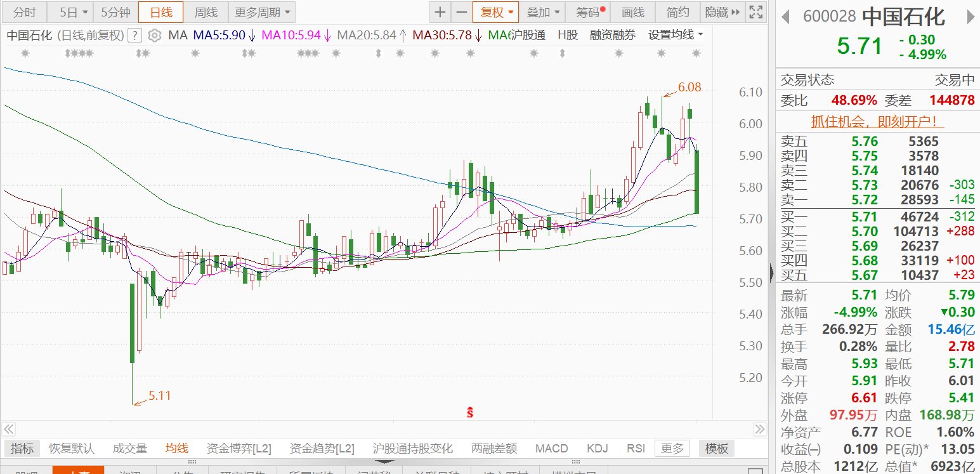This screenshot has height=474, width=980.
Task: Click the zoom in plus icon
Action: pyautogui.click(x=440, y=12)
